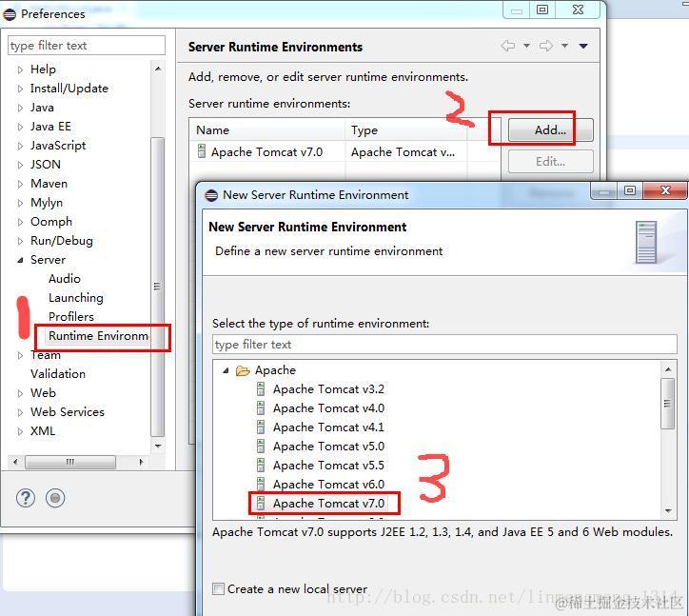Select the JavaScript preferences item
This screenshot has width=689, height=616.
pyautogui.click(x=58, y=146)
